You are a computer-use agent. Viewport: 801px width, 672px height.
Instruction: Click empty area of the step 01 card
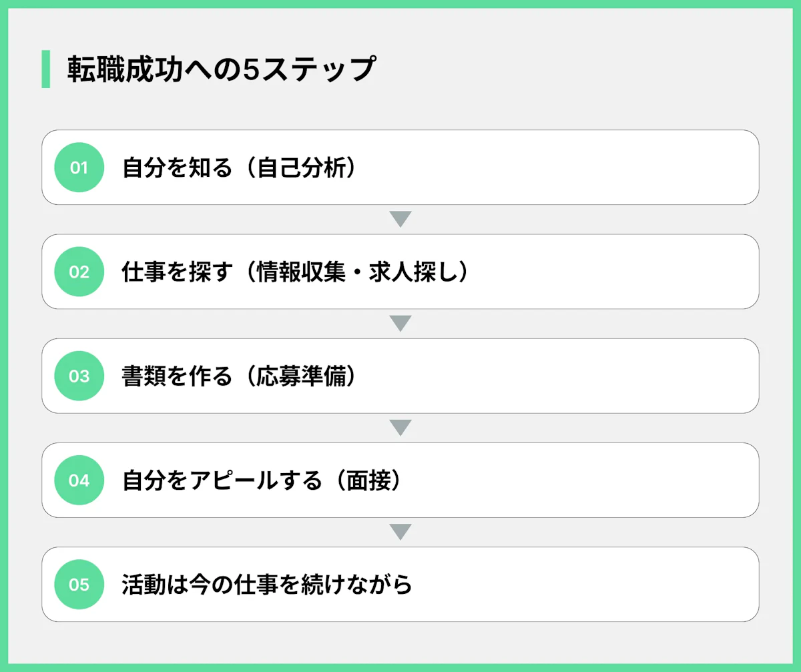pos(567,167)
